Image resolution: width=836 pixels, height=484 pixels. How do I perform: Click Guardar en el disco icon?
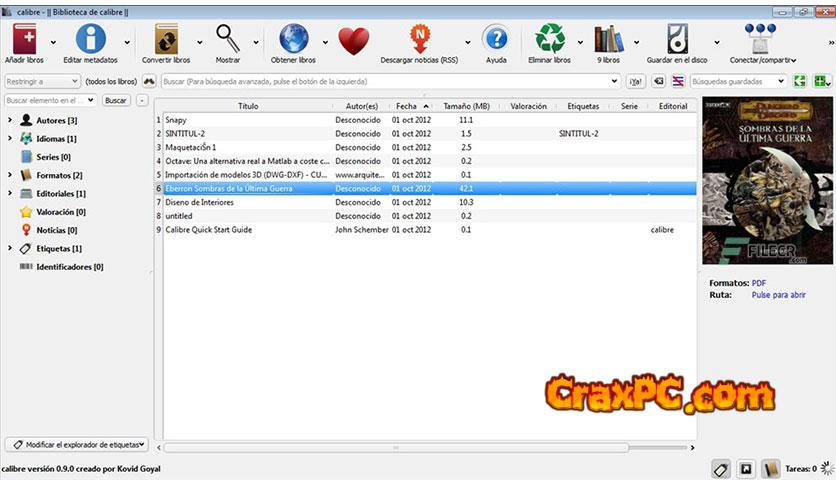tap(679, 39)
